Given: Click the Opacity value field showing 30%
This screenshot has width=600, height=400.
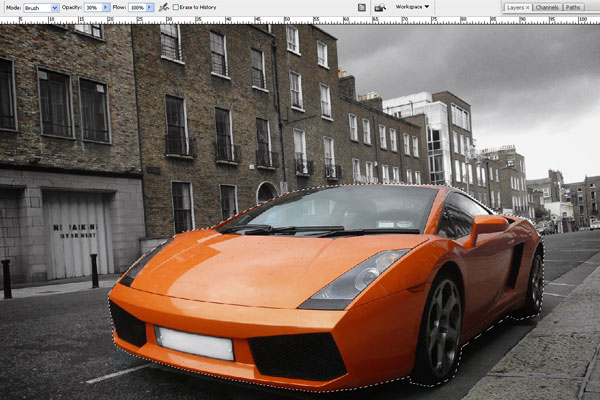Looking at the screenshot, I should tap(93, 8).
